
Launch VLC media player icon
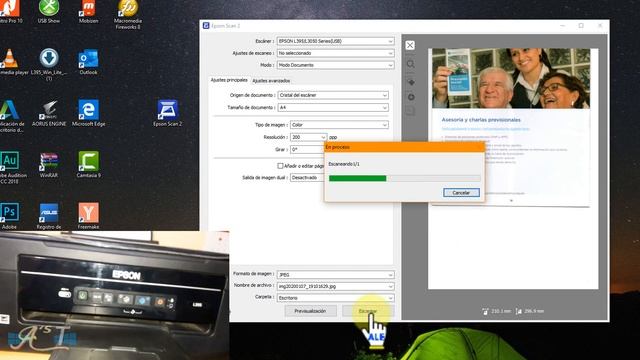pos(11,62)
